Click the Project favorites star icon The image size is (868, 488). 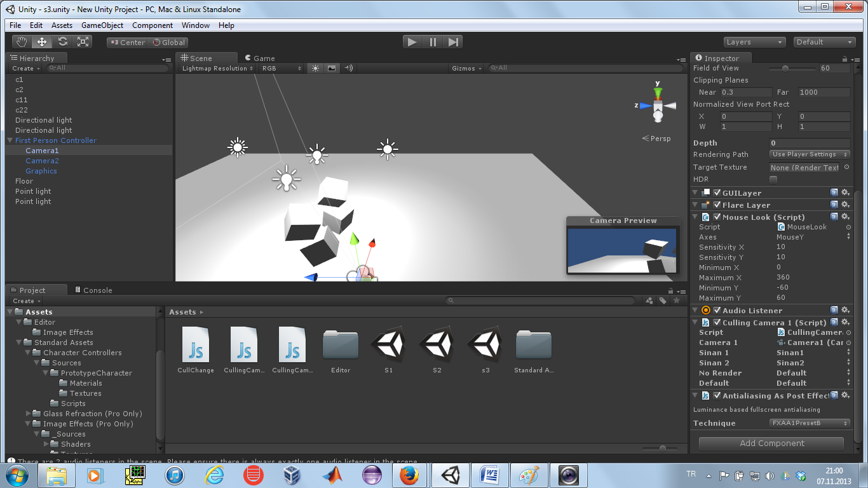(677, 301)
